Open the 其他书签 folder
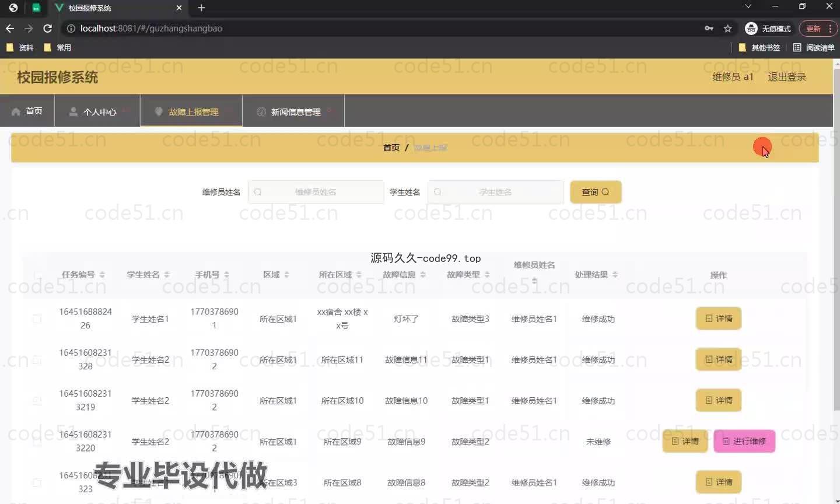The width and height of the screenshot is (840, 504). 759,47
